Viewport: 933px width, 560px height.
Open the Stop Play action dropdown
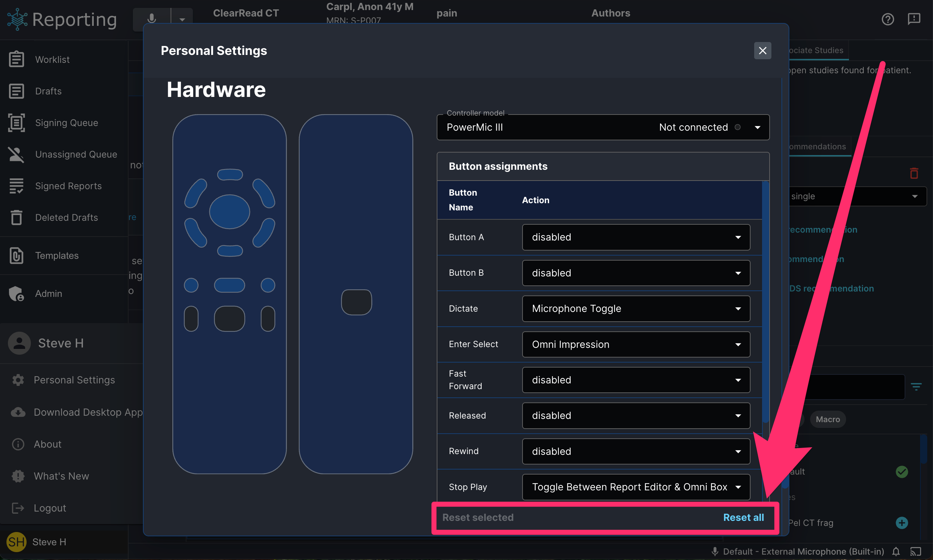[636, 487]
